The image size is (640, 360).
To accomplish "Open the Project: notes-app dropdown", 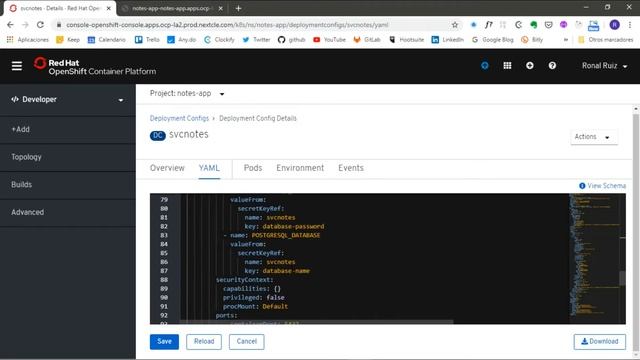I will [x=187, y=94].
